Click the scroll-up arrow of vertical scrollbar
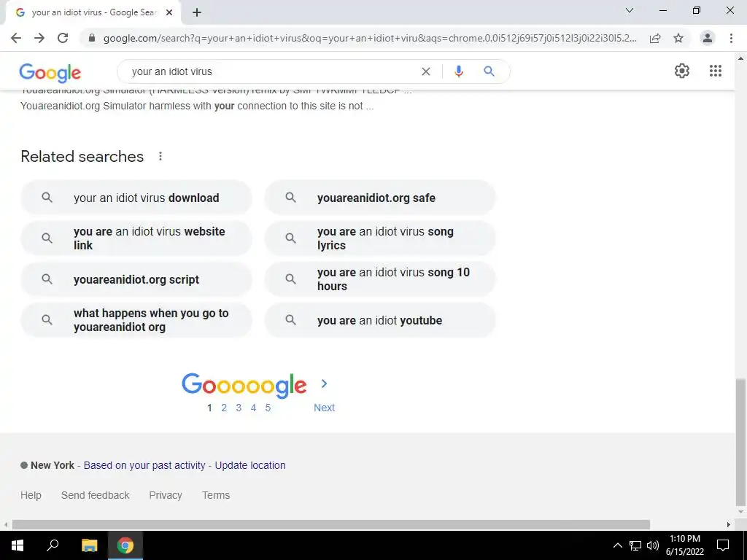The width and height of the screenshot is (747, 560). point(740,58)
